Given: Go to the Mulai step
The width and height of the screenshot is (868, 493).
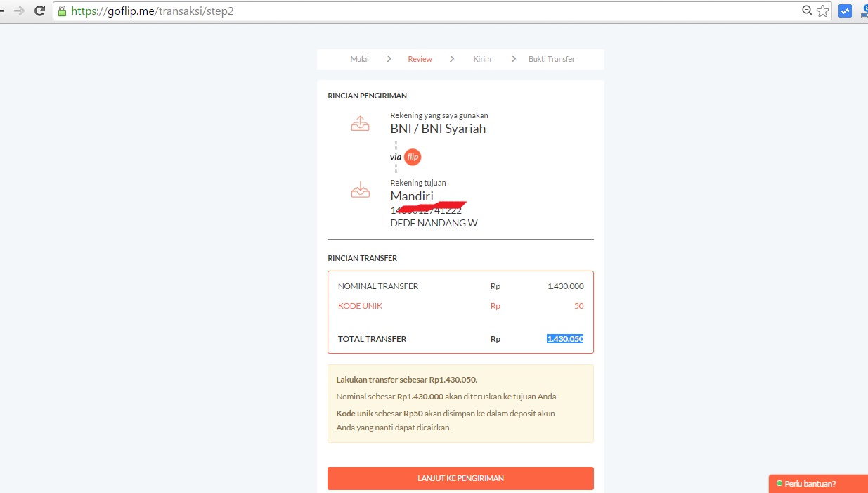Looking at the screenshot, I should pos(359,59).
